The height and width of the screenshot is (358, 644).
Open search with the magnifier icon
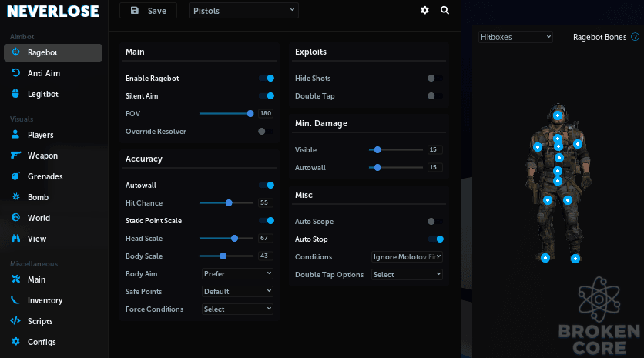click(x=444, y=10)
